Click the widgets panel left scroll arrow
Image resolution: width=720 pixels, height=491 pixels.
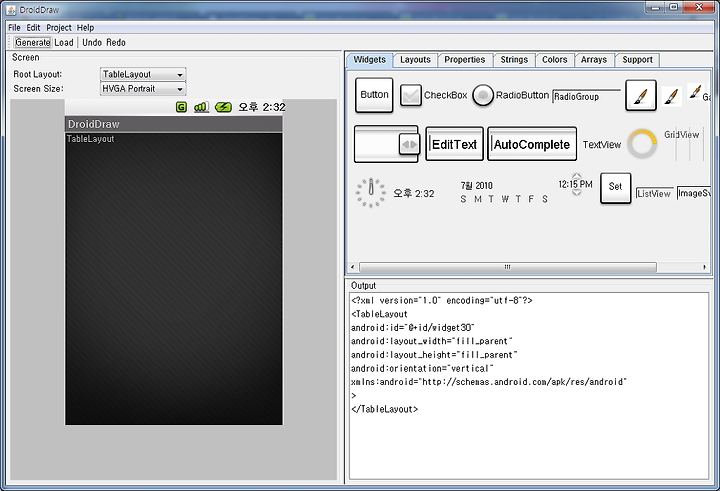point(353,267)
